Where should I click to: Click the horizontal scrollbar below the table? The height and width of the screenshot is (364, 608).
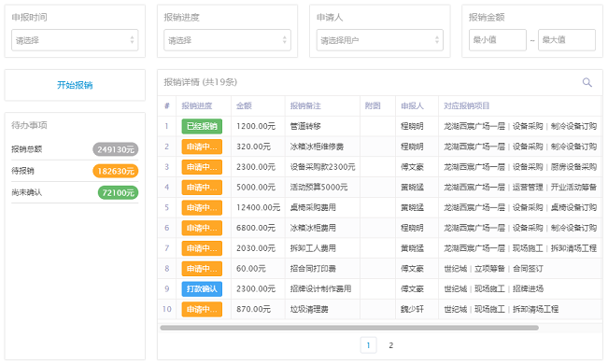(x=349, y=328)
